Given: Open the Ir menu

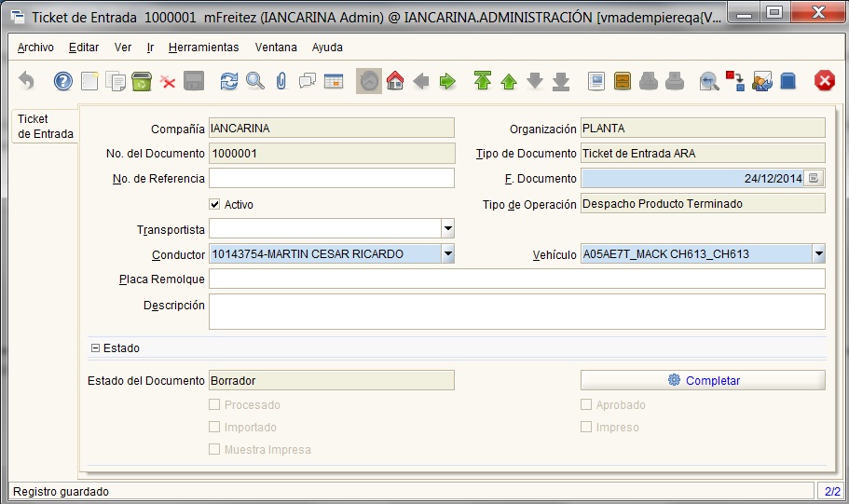Looking at the screenshot, I should pos(151,48).
